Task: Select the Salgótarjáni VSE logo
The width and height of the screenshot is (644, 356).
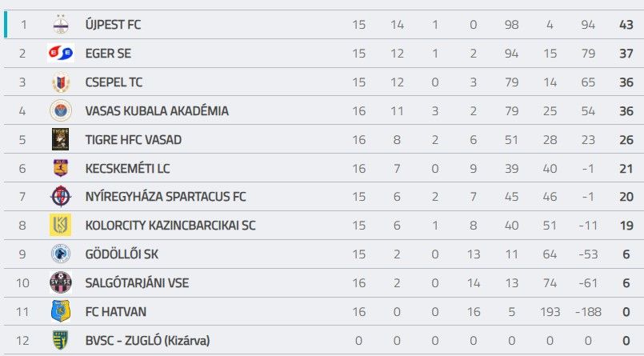Action: point(61,282)
